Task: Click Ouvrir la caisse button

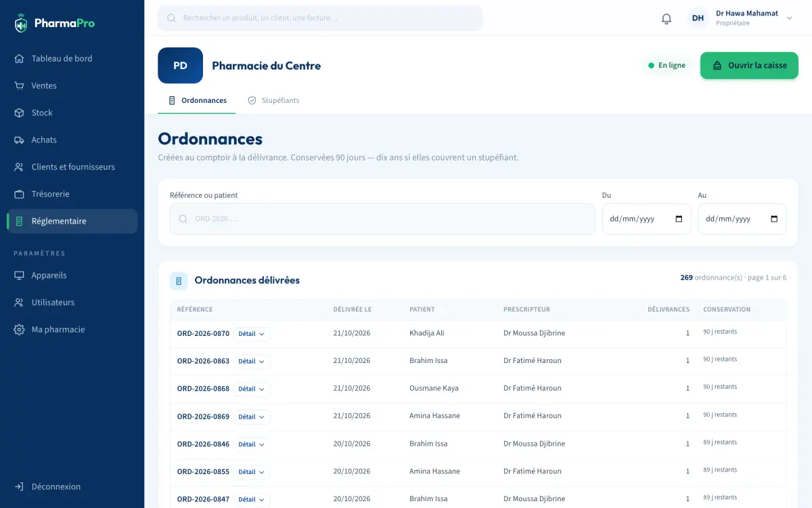Action: 749,66
